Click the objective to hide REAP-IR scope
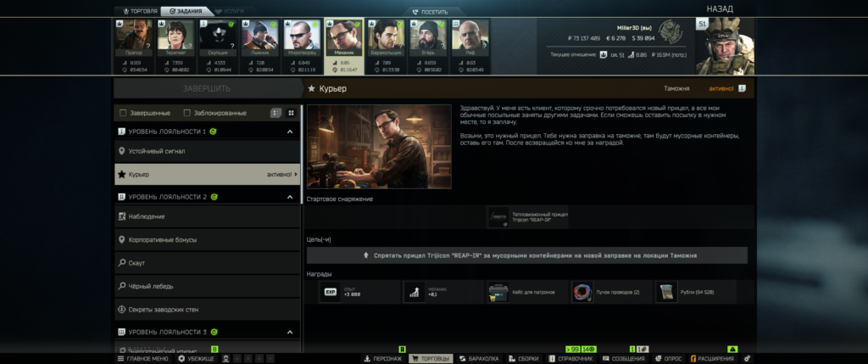868x364 pixels. (x=527, y=255)
